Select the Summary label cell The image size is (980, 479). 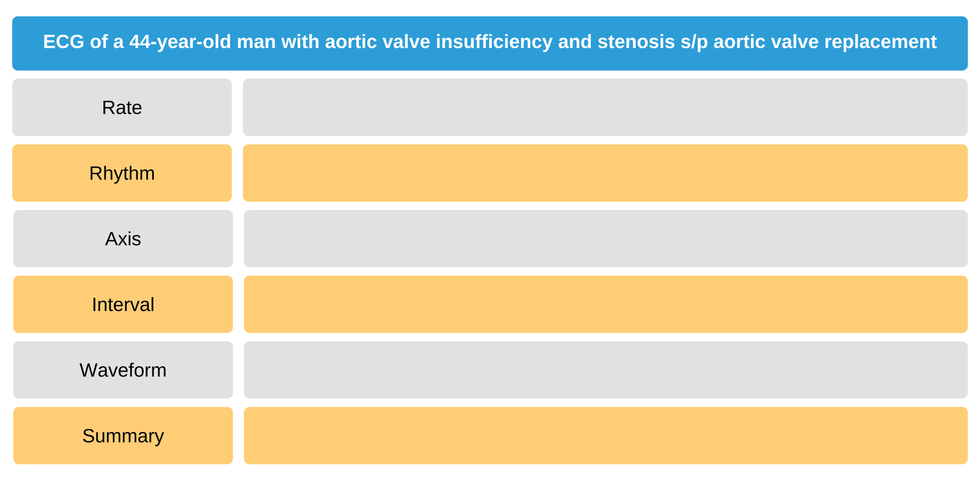tap(123, 436)
